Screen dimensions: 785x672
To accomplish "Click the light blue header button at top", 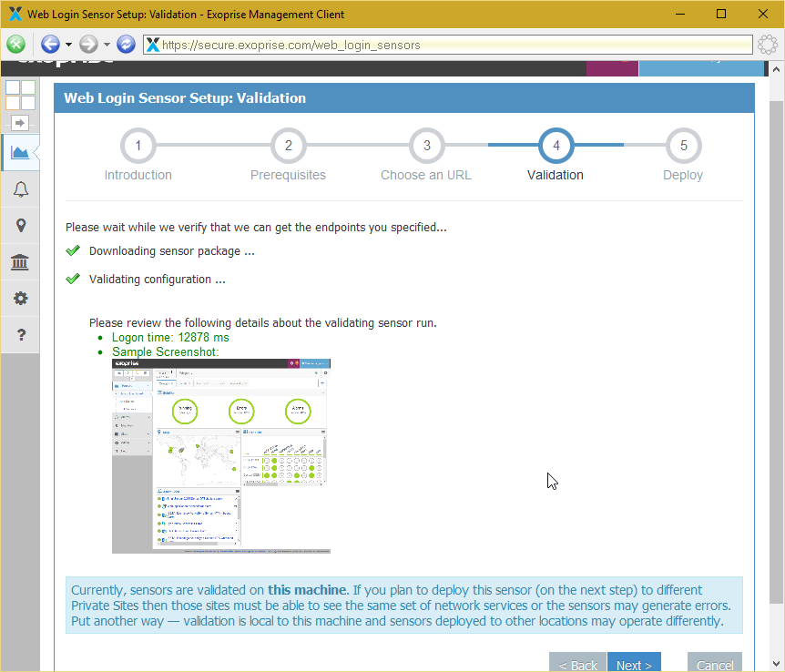I will point(702,68).
